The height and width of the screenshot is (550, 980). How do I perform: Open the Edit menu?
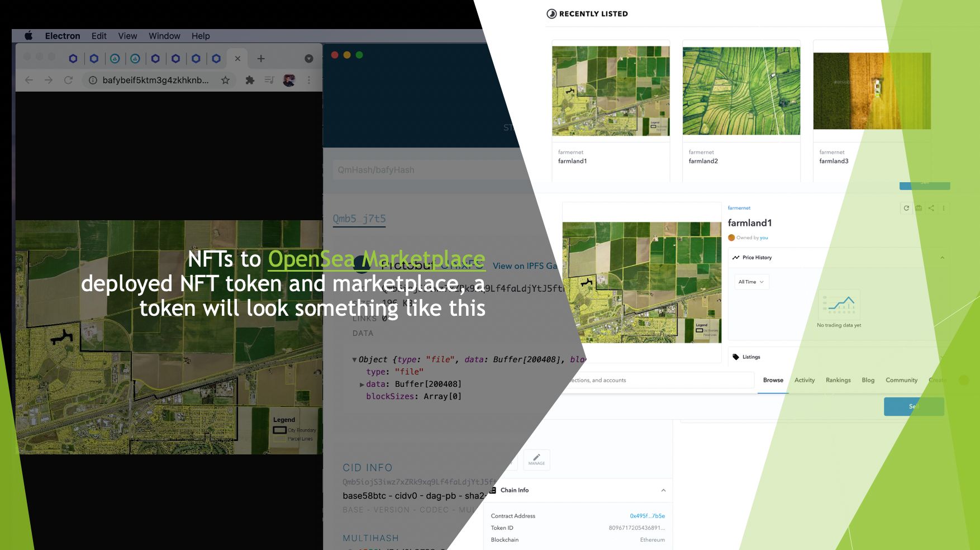pos(99,36)
